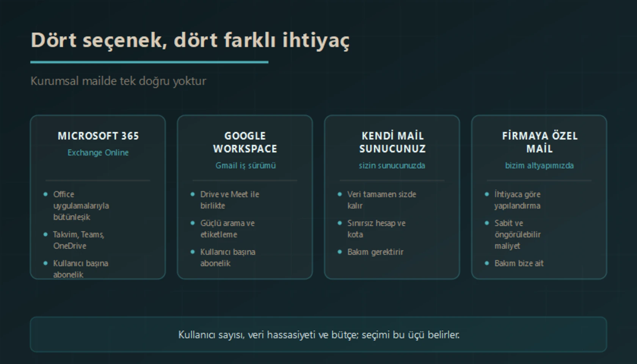Click 'İhtiyaca göre yapılandırma' bullet
Viewport: 637px width, 364px height.
517,200
